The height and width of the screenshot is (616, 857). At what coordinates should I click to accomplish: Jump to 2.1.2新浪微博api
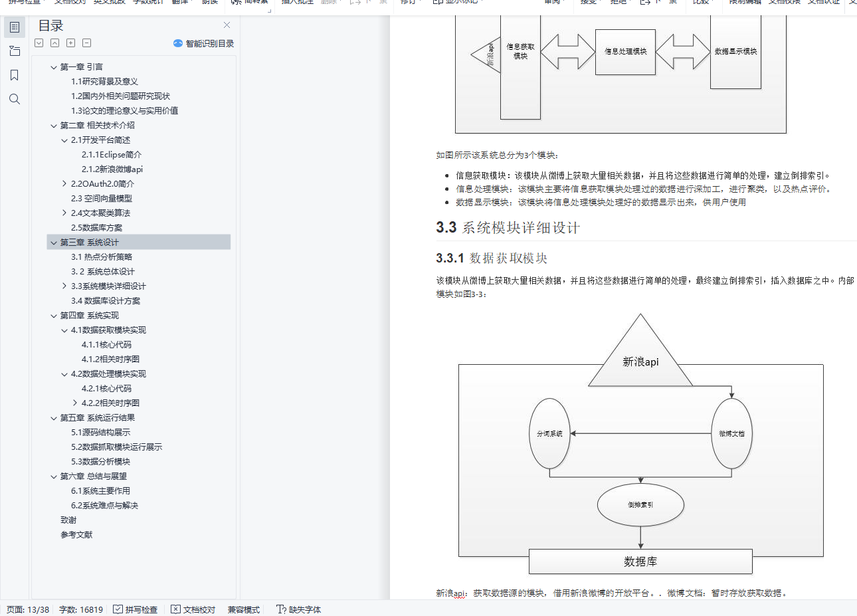112,169
